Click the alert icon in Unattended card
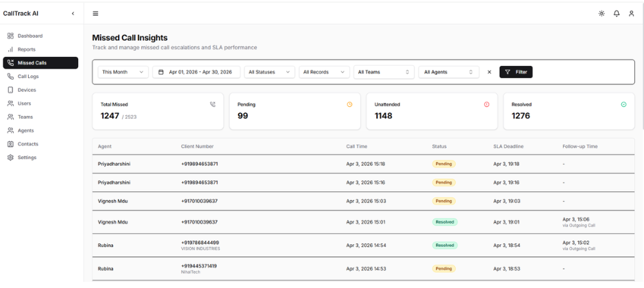This screenshot has height=288, width=644. pyautogui.click(x=486, y=104)
